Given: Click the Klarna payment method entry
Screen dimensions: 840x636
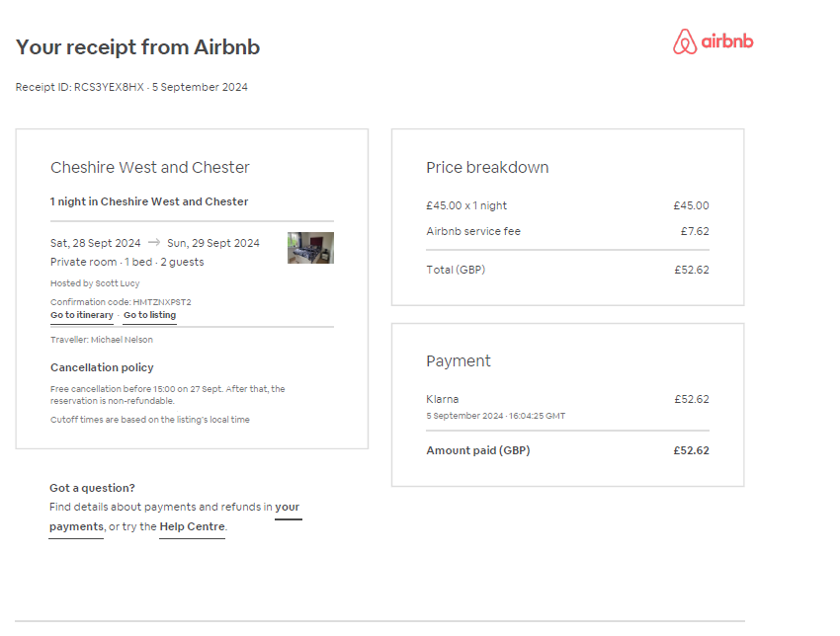Looking at the screenshot, I should tap(443, 399).
